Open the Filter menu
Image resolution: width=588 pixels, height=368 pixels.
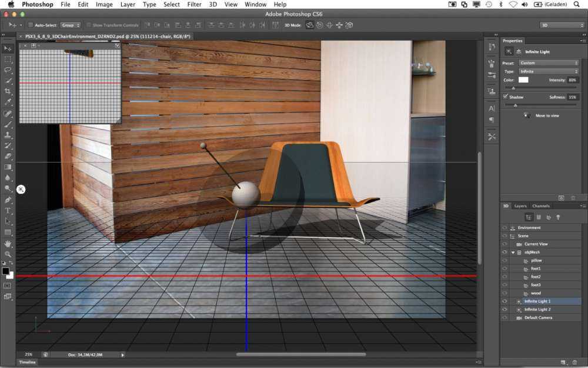[x=194, y=4]
